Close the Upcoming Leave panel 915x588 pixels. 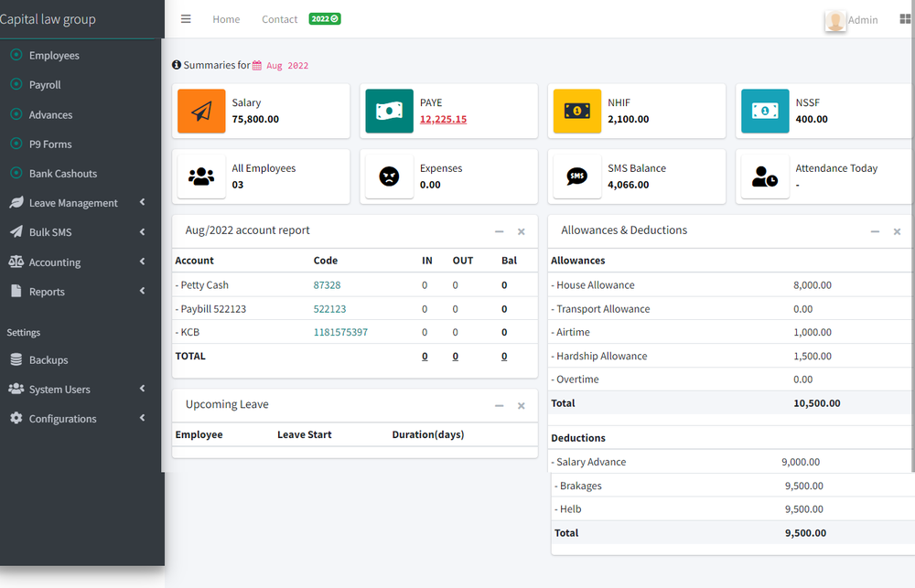[521, 405]
